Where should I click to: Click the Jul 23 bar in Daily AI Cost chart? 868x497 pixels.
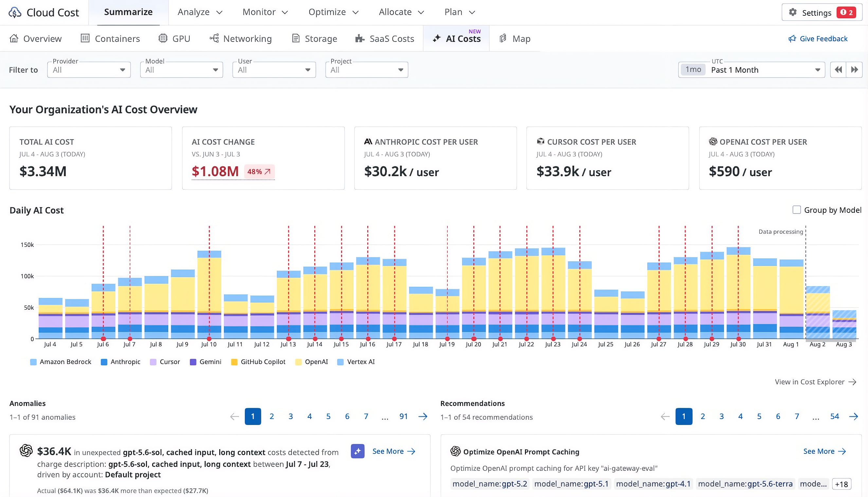point(553,293)
